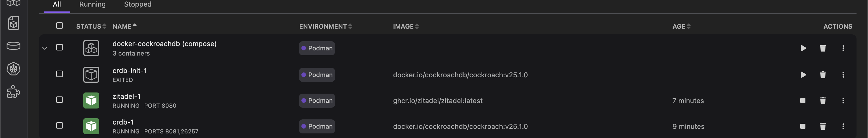The width and height of the screenshot is (868, 138).
Task: Open the Images page icon in sidebar
Action: 13,23
